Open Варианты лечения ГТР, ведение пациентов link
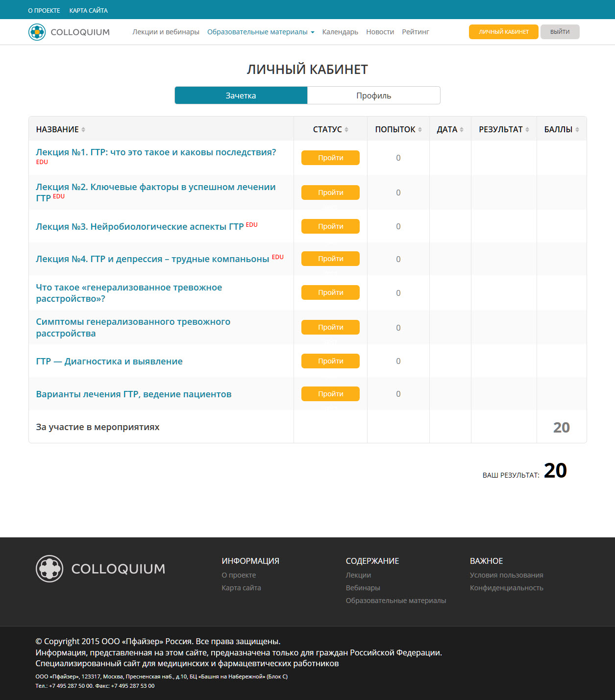615x700 pixels. point(133,394)
